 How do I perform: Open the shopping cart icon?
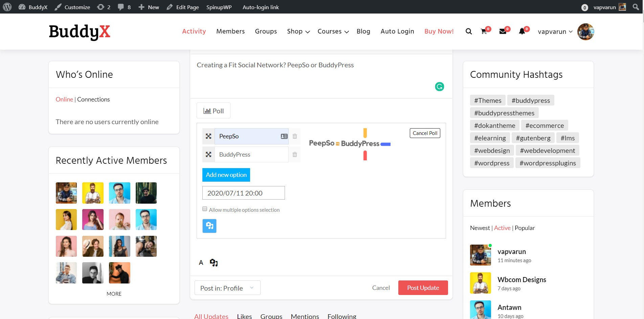[484, 31]
